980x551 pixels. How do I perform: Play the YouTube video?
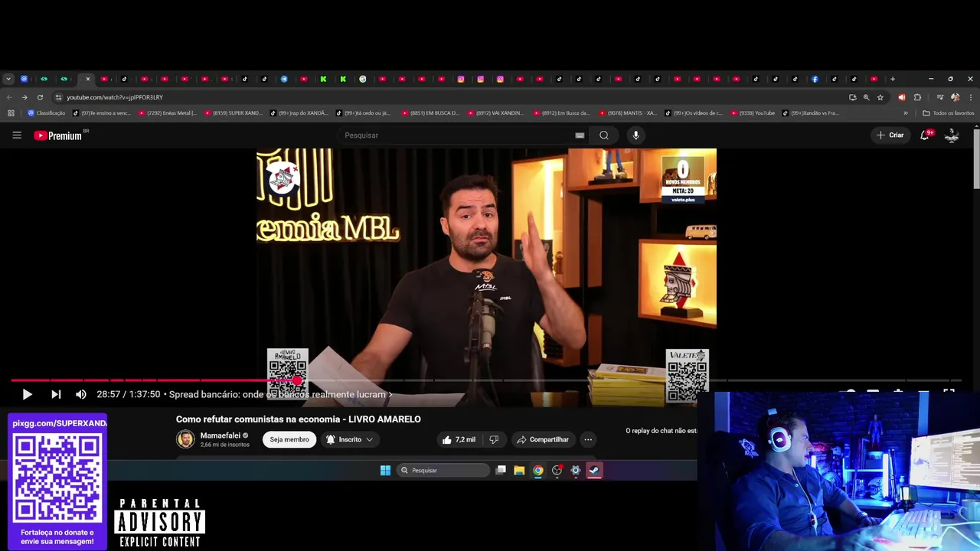pyautogui.click(x=27, y=394)
